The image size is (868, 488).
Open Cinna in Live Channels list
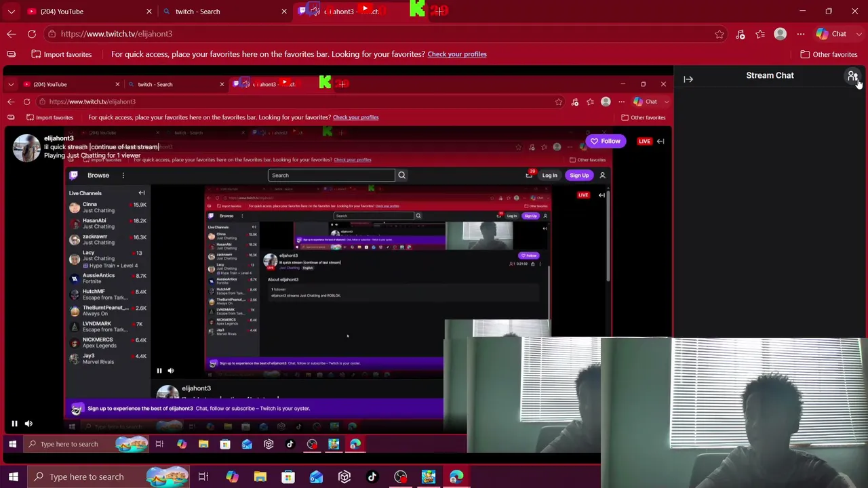click(x=107, y=207)
